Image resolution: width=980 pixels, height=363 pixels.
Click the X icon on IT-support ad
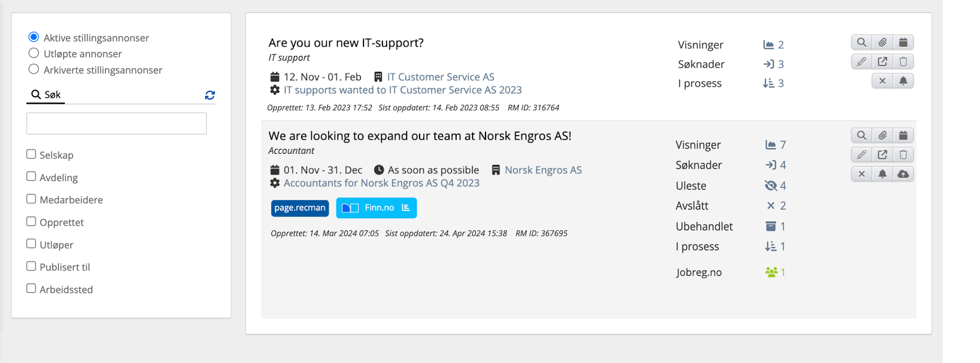point(882,81)
